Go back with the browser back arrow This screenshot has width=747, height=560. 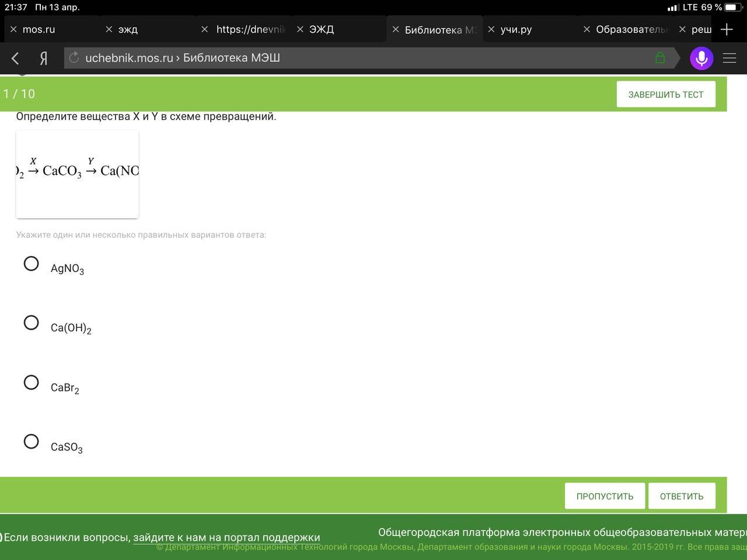click(16, 58)
